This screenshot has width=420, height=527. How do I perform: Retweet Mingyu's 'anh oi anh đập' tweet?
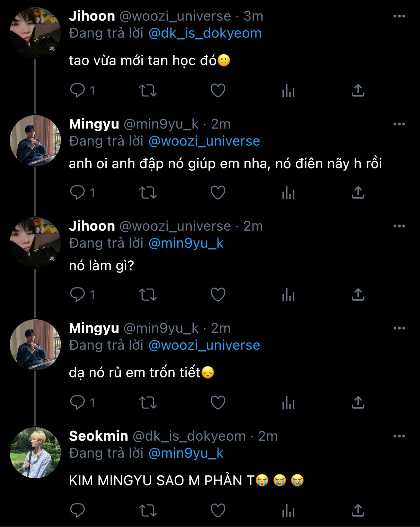[148, 192]
